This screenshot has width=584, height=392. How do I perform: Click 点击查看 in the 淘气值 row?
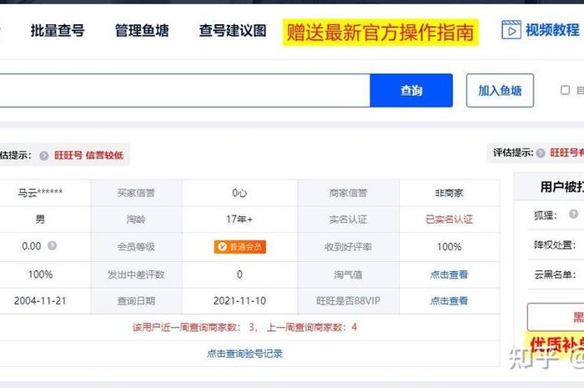click(x=449, y=274)
